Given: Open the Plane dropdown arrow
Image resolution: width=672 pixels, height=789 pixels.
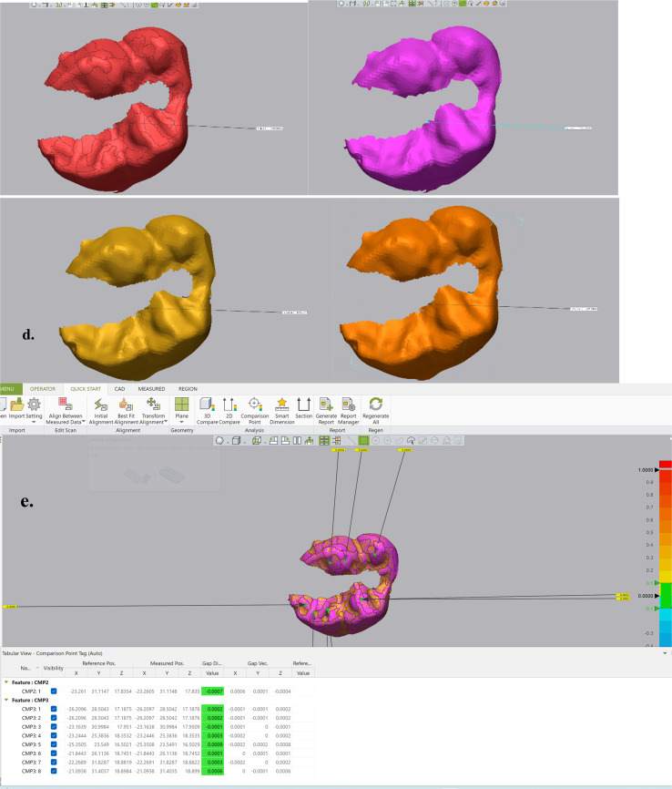Looking at the screenshot, I should [181, 422].
